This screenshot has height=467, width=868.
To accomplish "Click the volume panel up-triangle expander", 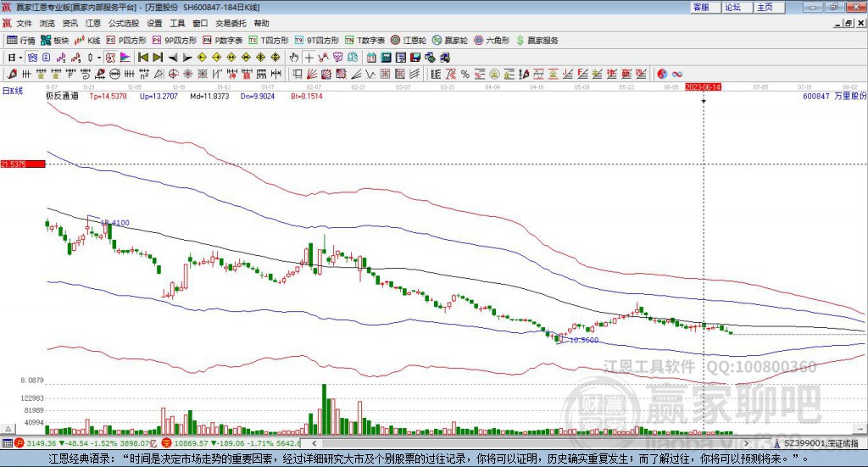I will (x=8, y=429).
